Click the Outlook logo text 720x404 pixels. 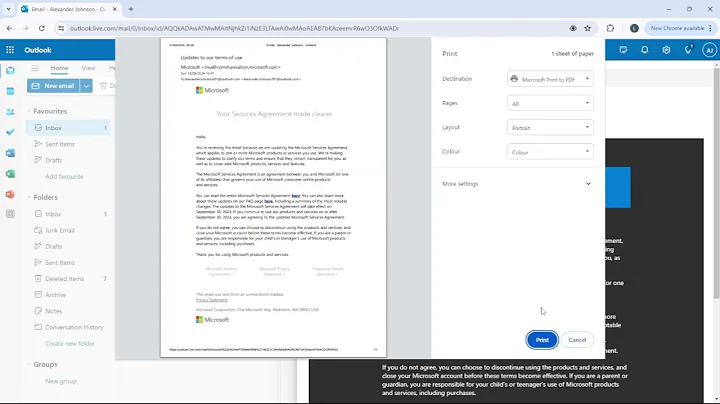(x=38, y=50)
